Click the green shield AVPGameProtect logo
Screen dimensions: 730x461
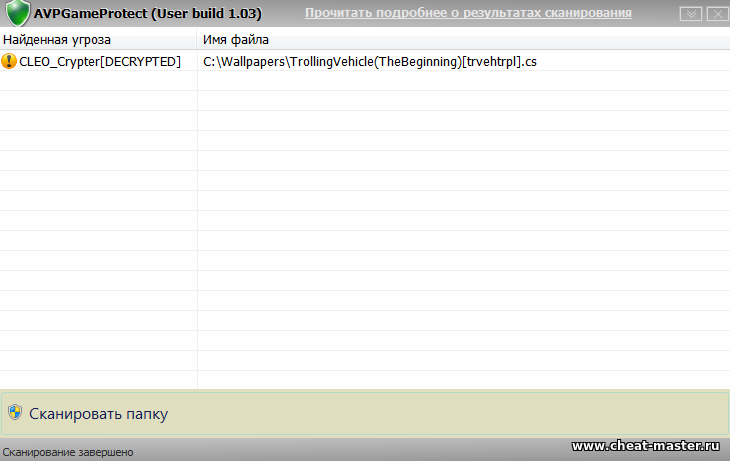(17, 14)
